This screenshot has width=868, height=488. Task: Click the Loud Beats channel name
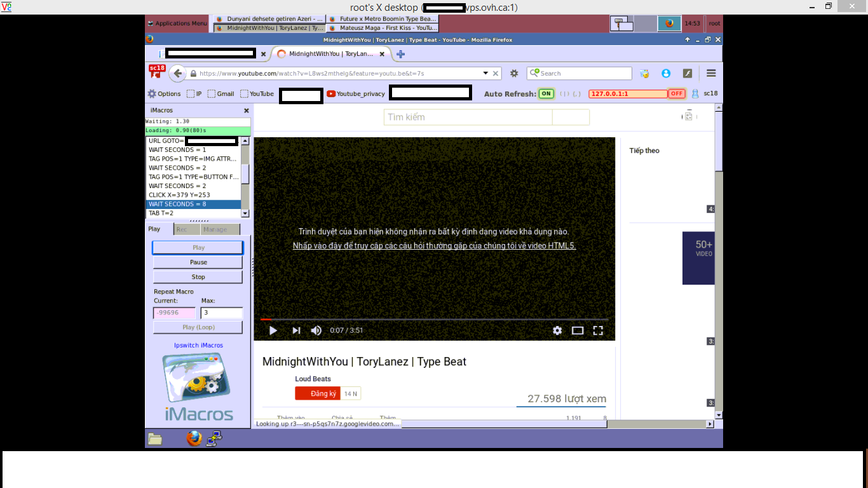[x=313, y=379]
